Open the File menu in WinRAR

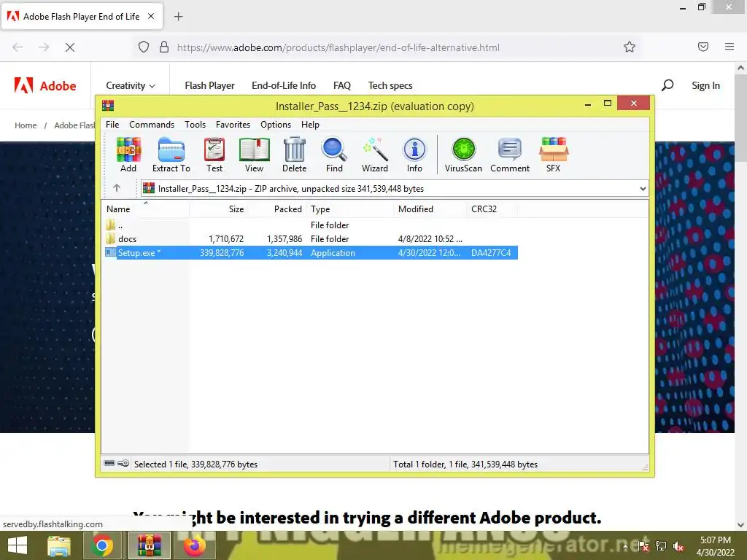pos(112,124)
